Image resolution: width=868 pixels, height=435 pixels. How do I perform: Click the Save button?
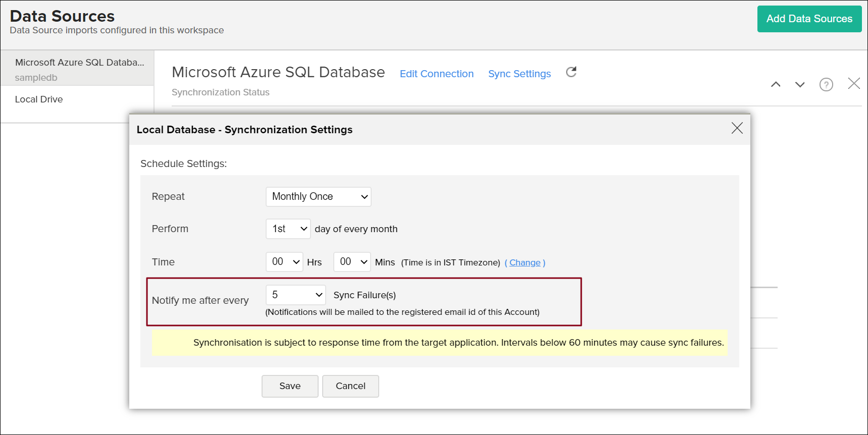(x=290, y=386)
